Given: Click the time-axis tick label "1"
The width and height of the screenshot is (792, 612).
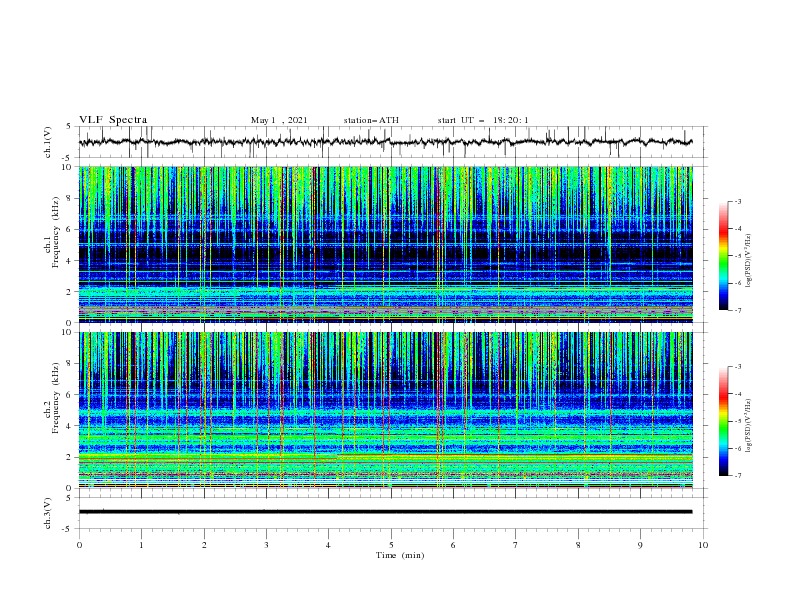Looking at the screenshot, I should [142, 545].
